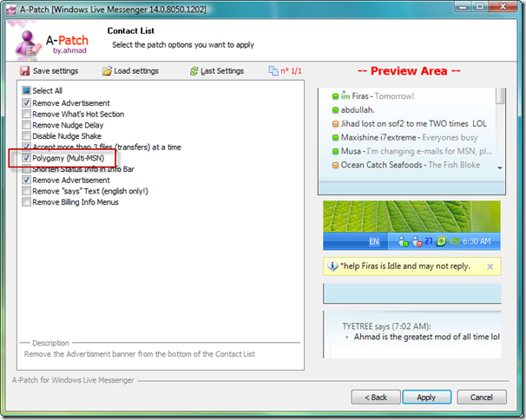Click down arrow in preview contact list
Screen dimensions: 526x420
[x=500, y=167]
